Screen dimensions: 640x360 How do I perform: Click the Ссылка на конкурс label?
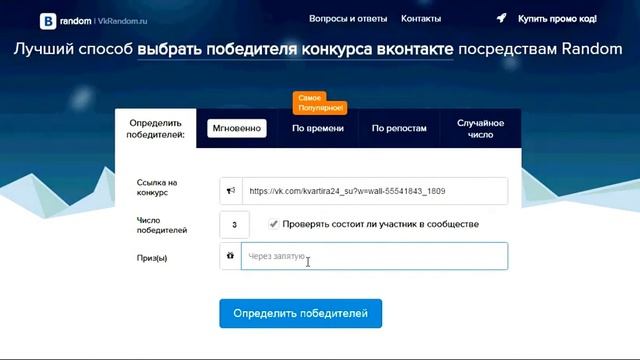click(x=157, y=187)
